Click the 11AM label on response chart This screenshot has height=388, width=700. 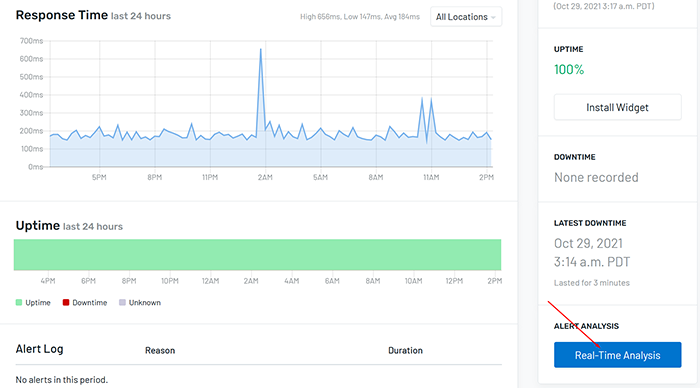pos(431,177)
